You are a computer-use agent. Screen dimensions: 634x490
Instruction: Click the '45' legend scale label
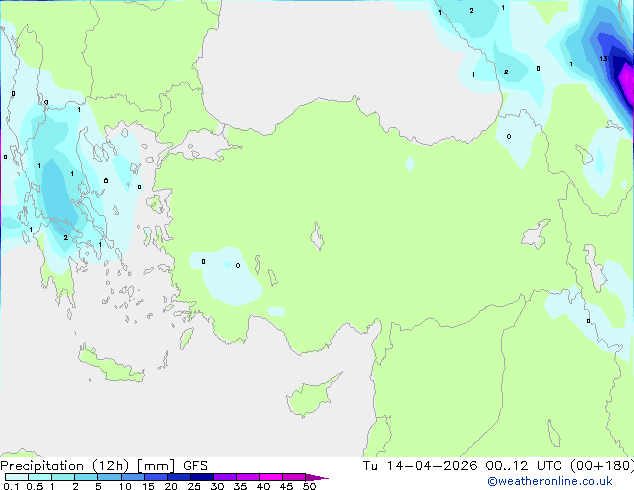click(x=286, y=486)
